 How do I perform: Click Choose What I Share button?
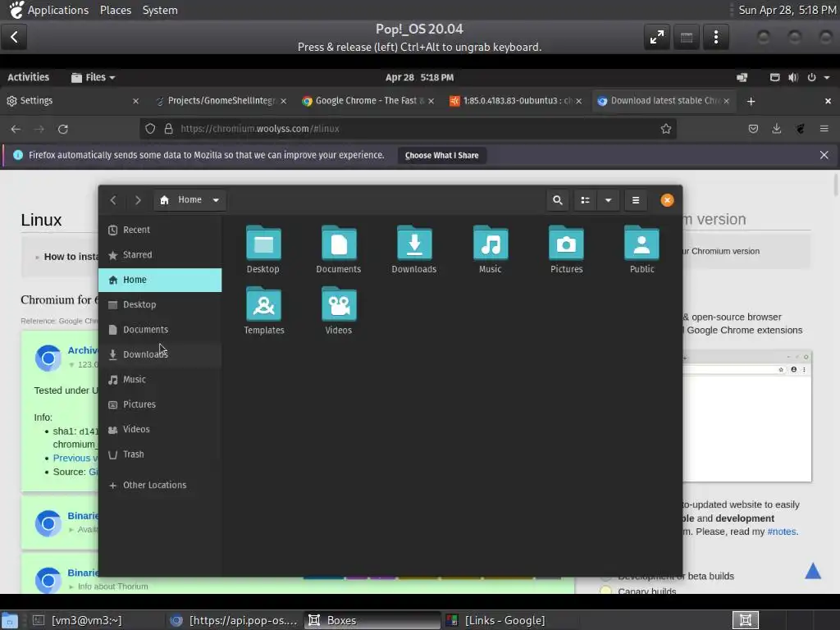tap(442, 155)
